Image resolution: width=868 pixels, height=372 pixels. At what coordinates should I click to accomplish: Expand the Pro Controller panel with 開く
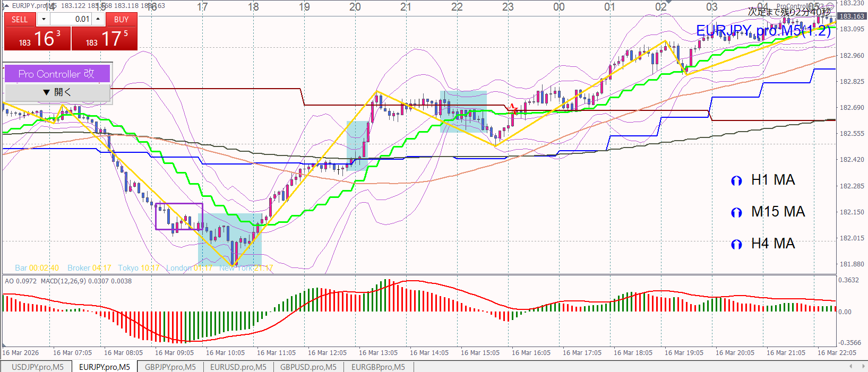(57, 92)
